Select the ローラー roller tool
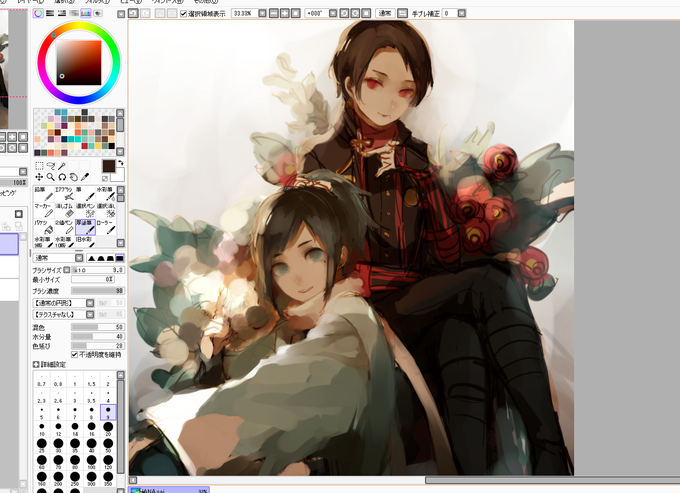 105,227
